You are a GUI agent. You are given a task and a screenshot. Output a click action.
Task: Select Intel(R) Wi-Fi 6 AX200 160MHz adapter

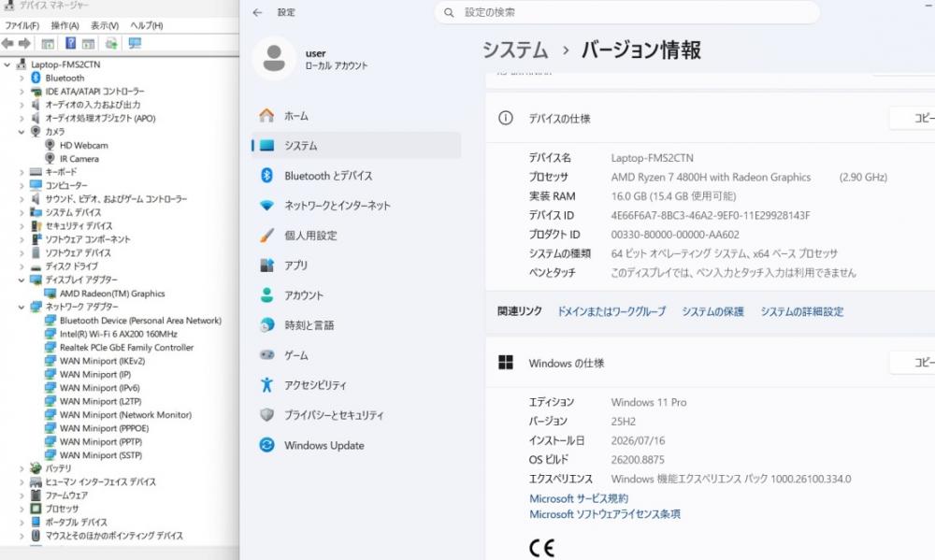[x=118, y=334]
